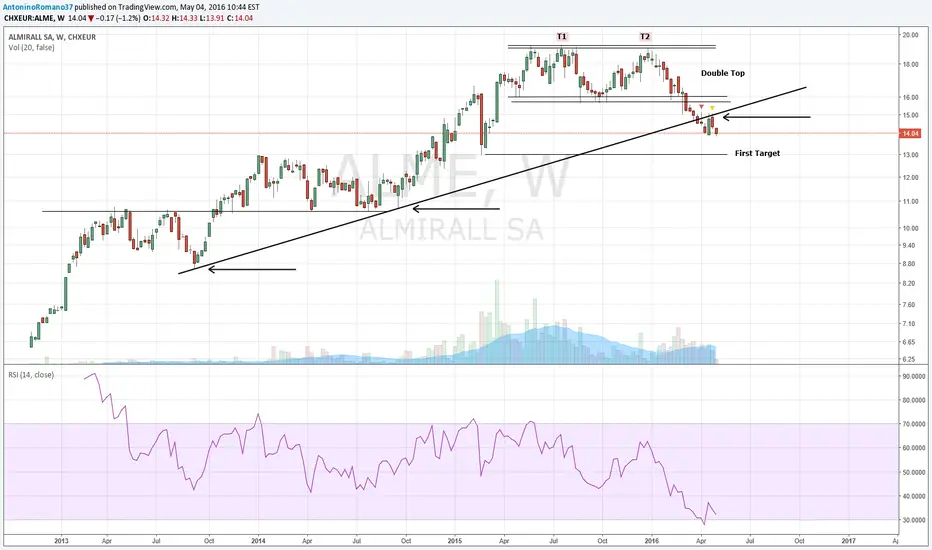Click the L:13.91 low value in header
This screenshot has height=550, width=932.
212,18
